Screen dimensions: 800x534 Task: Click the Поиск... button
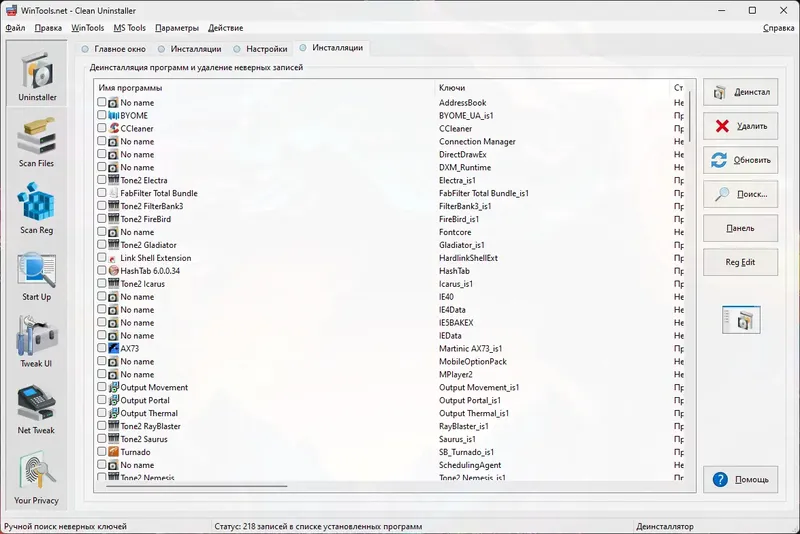tap(741, 194)
